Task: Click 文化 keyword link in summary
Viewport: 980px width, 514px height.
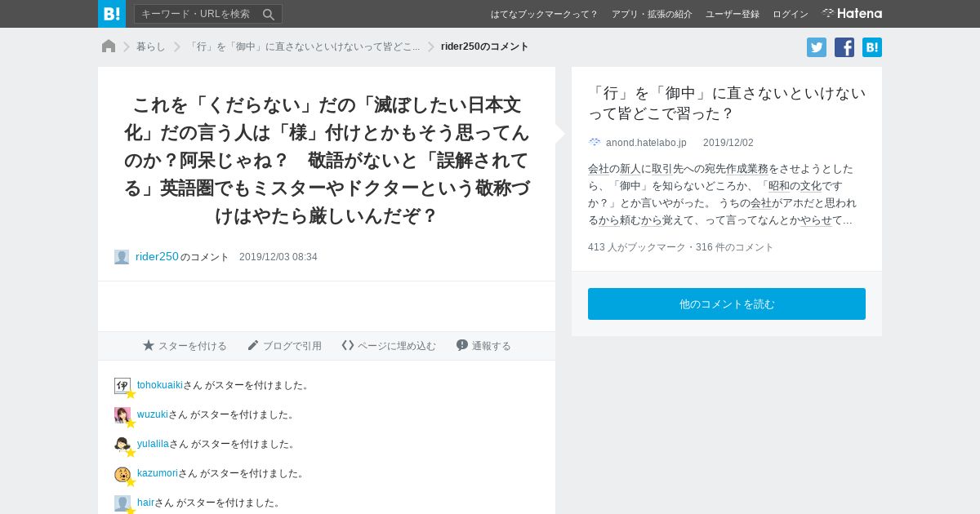Action: tap(811, 186)
